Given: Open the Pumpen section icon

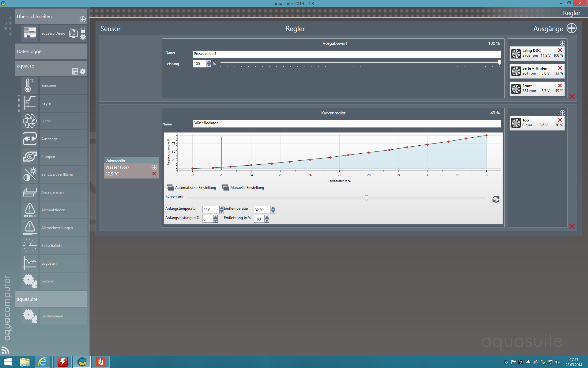Looking at the screenshot, I should click(30, 156).
